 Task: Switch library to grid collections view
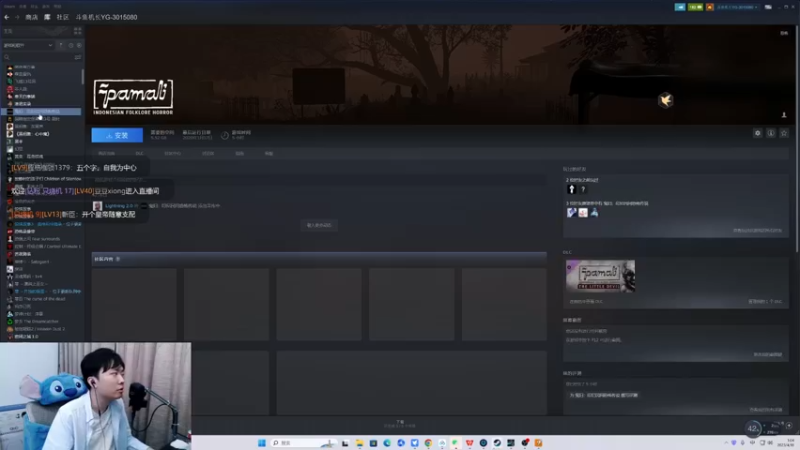[78, 31]
